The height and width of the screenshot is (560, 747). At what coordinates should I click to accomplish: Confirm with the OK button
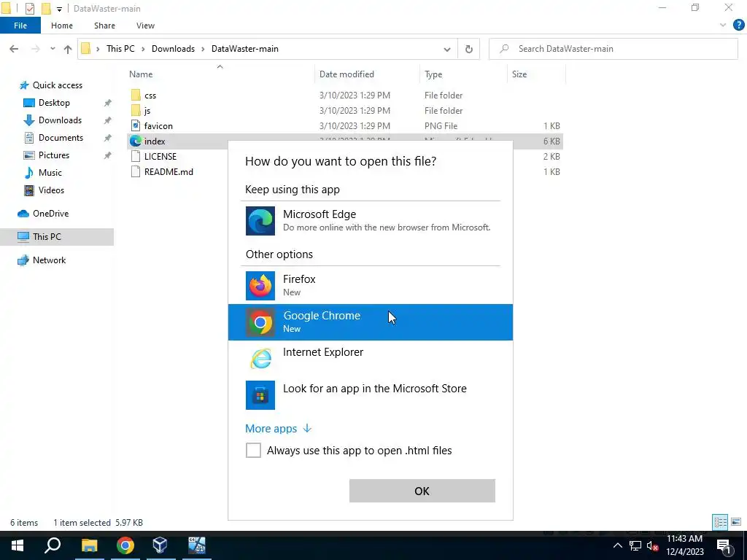(422, 491)
